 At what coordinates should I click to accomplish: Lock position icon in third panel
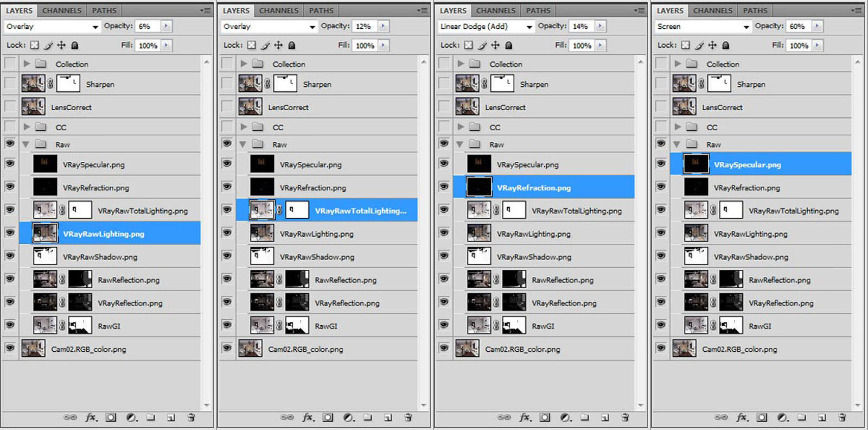coord(495,45)
